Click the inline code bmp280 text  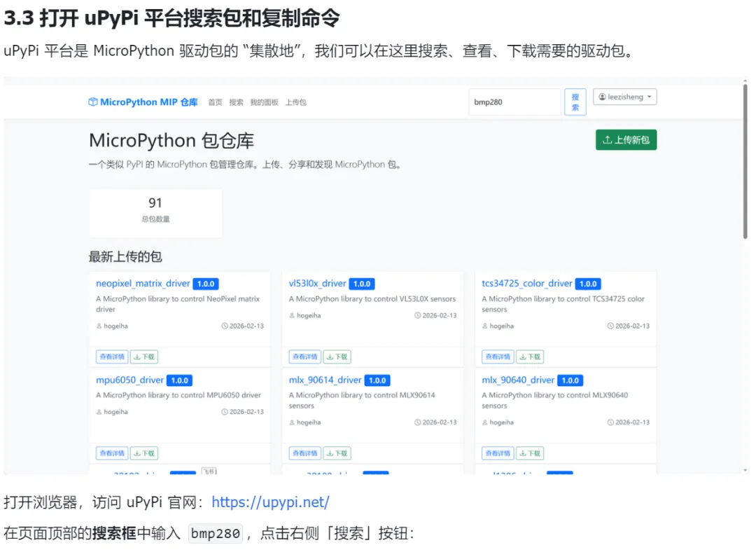(x=216, y=534)
